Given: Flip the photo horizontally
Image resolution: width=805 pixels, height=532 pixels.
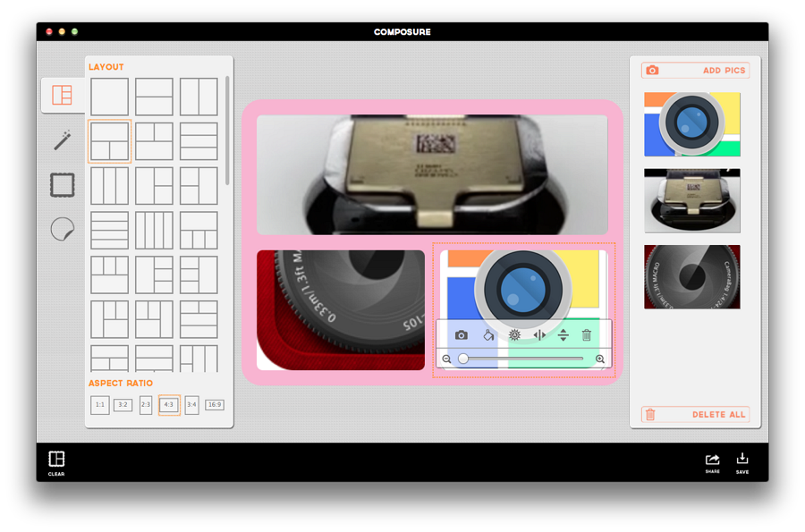Looking at the screenshot, I should pos(539,335).
